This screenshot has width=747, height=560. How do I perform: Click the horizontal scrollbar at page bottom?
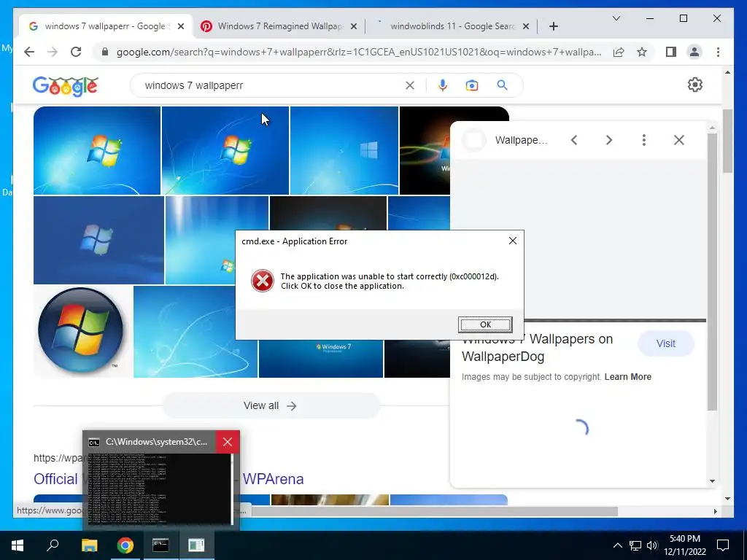pyautogui.click(x=435, y=511)
